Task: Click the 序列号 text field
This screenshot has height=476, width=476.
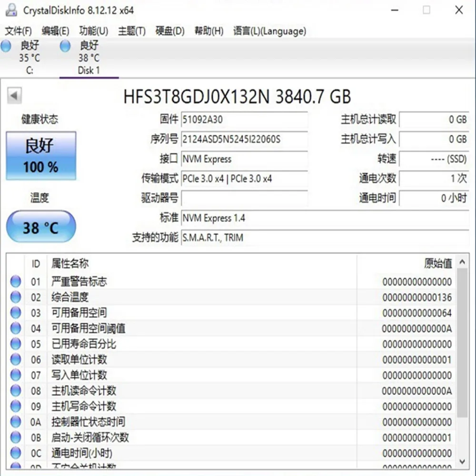Action: [x=244, y=140]
